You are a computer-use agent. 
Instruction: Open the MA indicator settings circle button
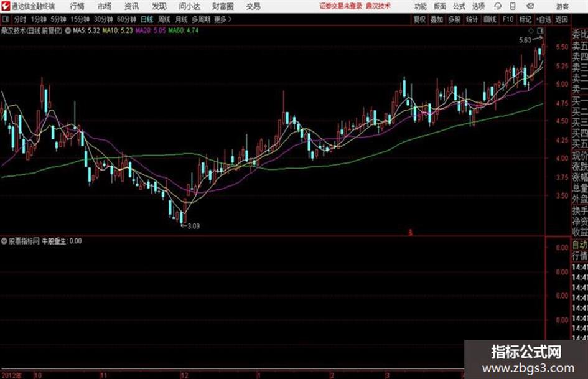click(x=68, y=30)
